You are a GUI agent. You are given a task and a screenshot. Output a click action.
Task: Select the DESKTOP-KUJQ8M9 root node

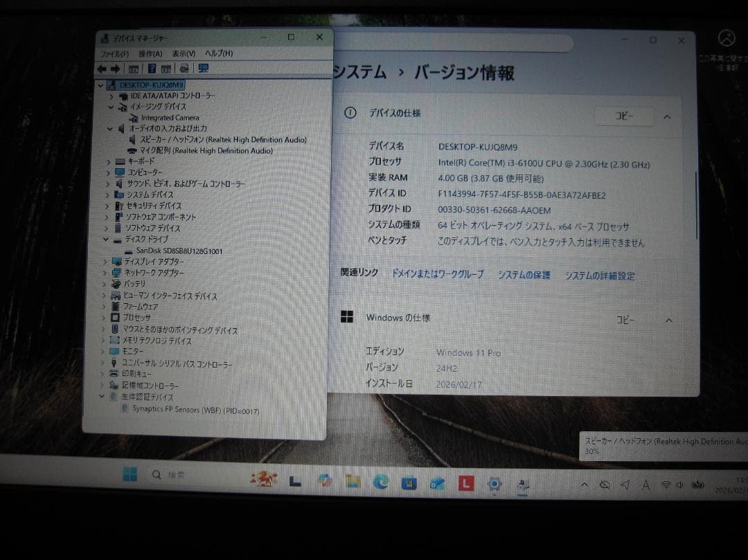coord(151,85)
